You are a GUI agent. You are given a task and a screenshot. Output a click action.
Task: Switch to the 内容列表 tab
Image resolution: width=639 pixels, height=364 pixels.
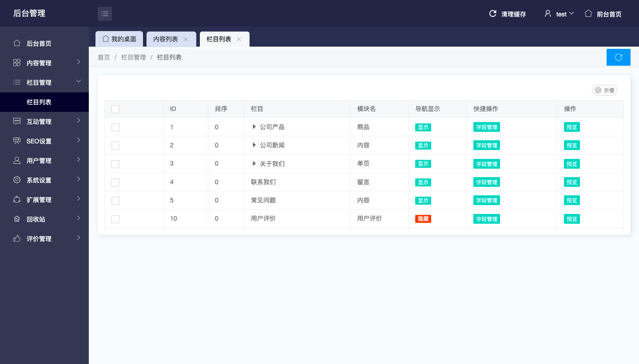[166, 39]
